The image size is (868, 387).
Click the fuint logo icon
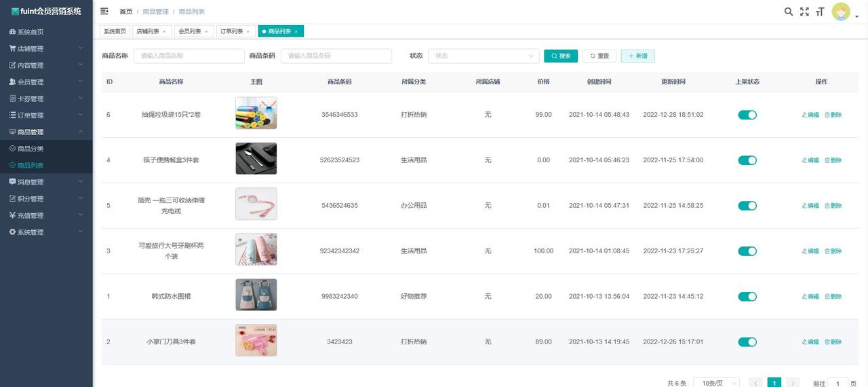coord(15,12)
